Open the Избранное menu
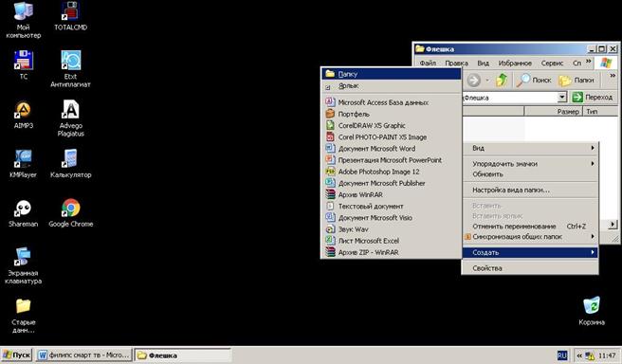Screen dimensions: 622x364 (515, 63)
